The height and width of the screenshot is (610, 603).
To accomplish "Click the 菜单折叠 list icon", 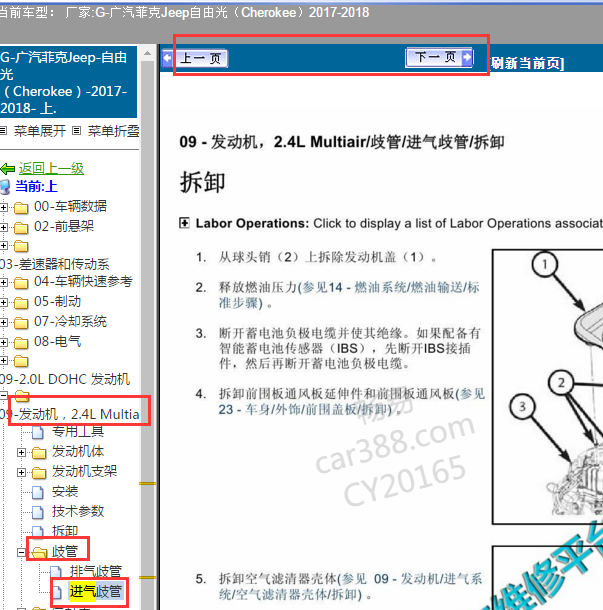I will 77,131.
